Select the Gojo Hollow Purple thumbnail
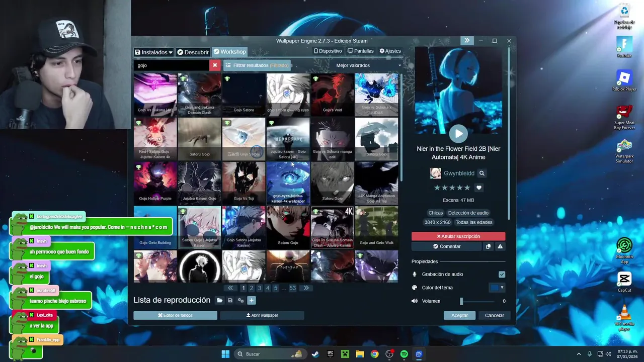The width and height of the screenshot is (644, 362). [x=155, y=183]
